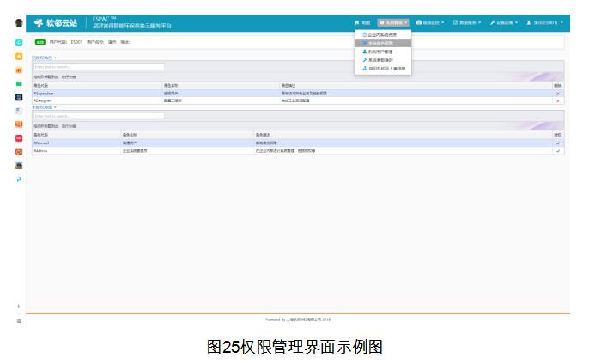
Task: Click the grant checkmark for RNormal role
Action: (x=557, y=143)
